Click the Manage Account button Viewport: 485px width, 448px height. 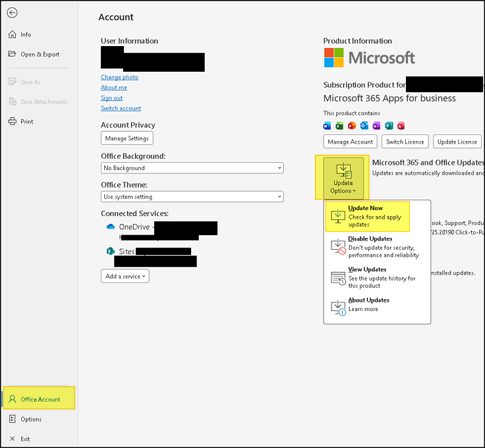pyautogui.click(x=350, y=142)
